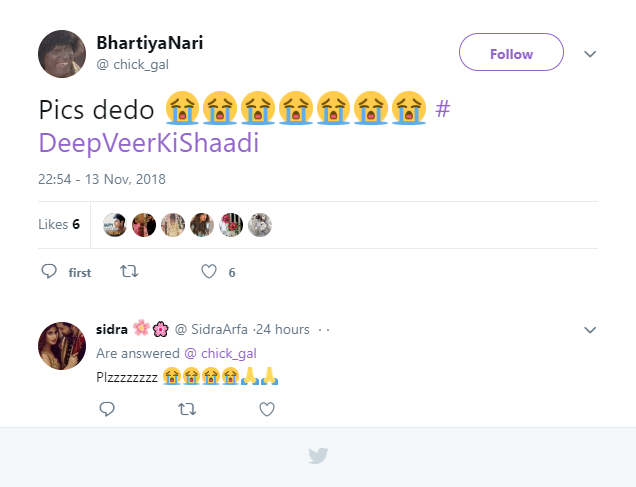Image resolution: width=636 pixels, height=487 pixels.
Task: Follow the BhartiyaNari account
Action: tap(511, 53)
